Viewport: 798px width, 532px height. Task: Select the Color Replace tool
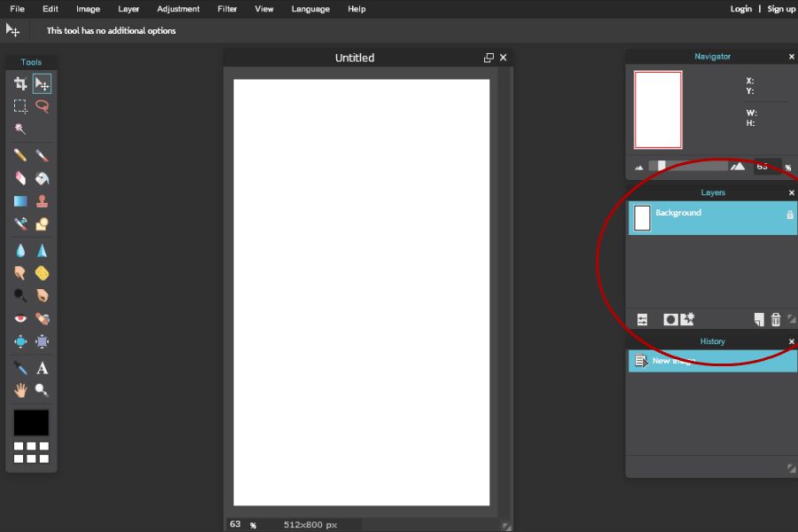pos(20,223)
